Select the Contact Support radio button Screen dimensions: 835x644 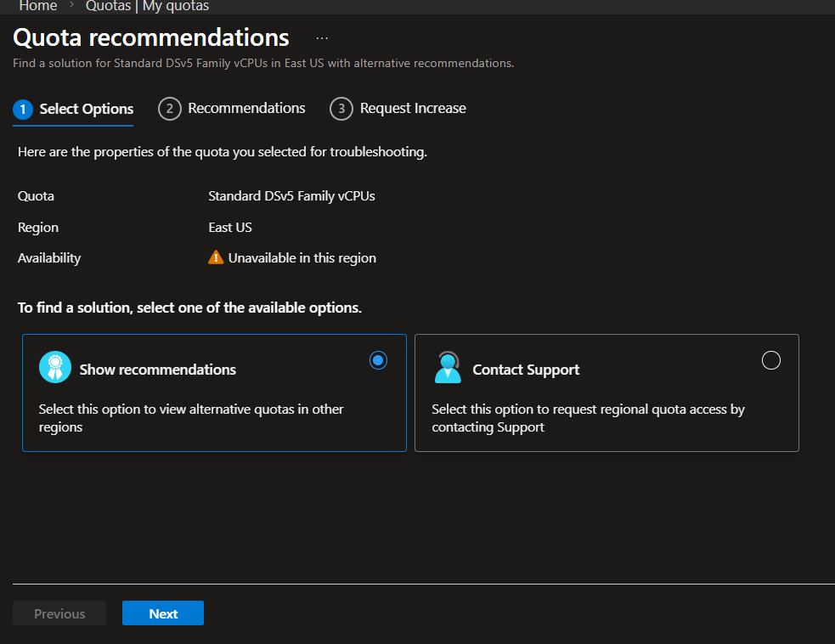(771, 360)
